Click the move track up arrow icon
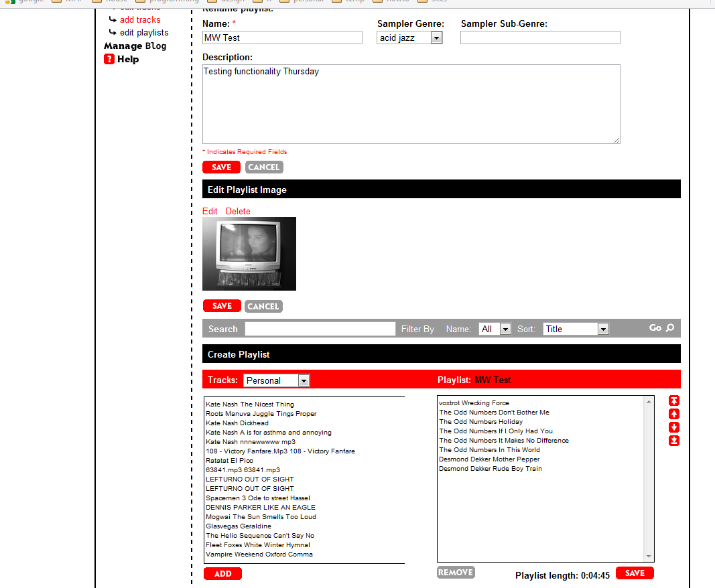Screen dimensions: 715x588 (674, 414)
